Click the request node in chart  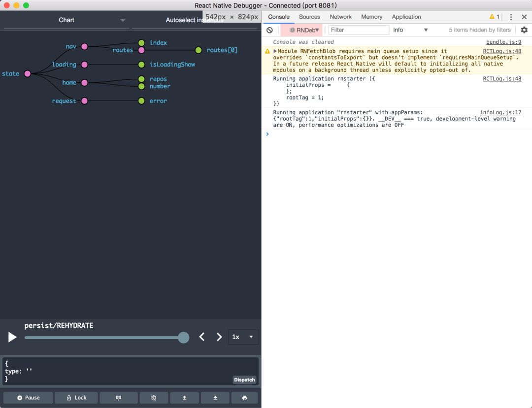coord(85,101)
